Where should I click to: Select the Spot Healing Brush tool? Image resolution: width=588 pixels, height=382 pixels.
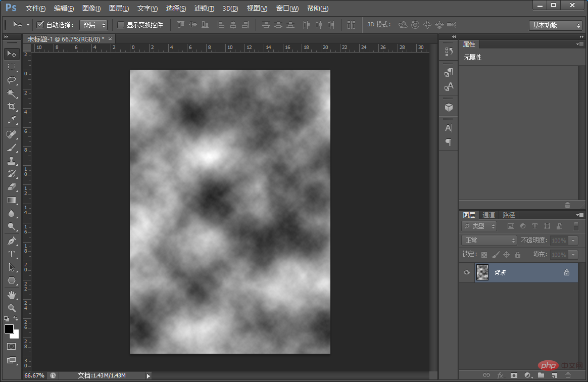pos(12,134)
